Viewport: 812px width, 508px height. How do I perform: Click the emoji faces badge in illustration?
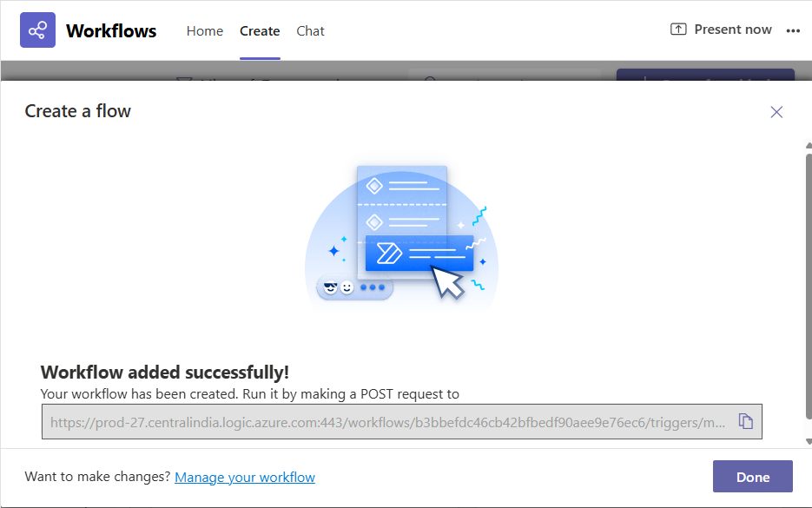click(340, 287)
